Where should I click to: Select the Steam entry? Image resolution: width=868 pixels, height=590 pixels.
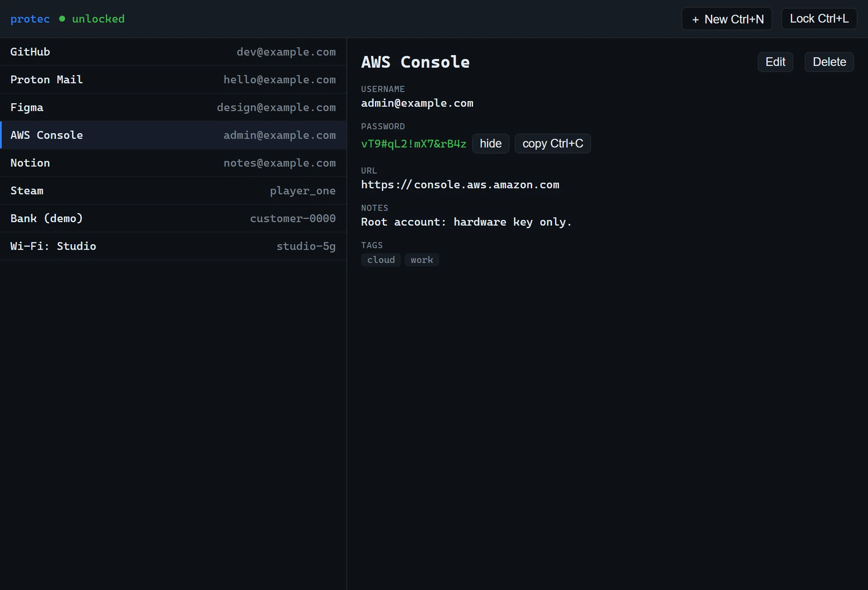pos(173,191)
